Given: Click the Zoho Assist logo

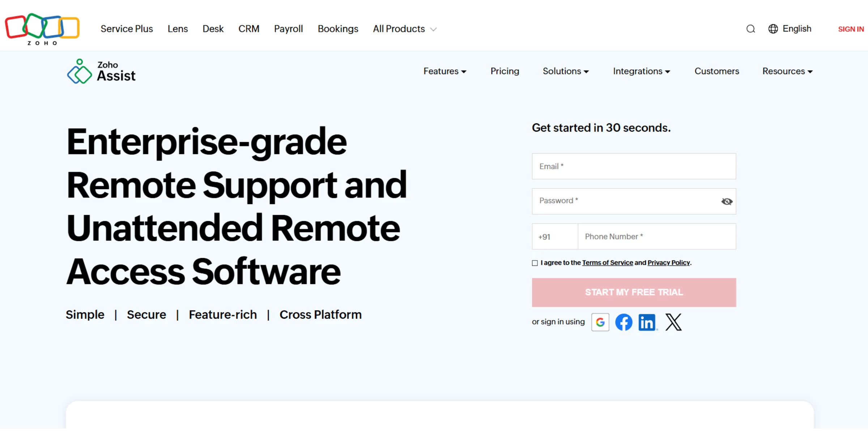Looking at the screenshot, I should tap(101, 72).
